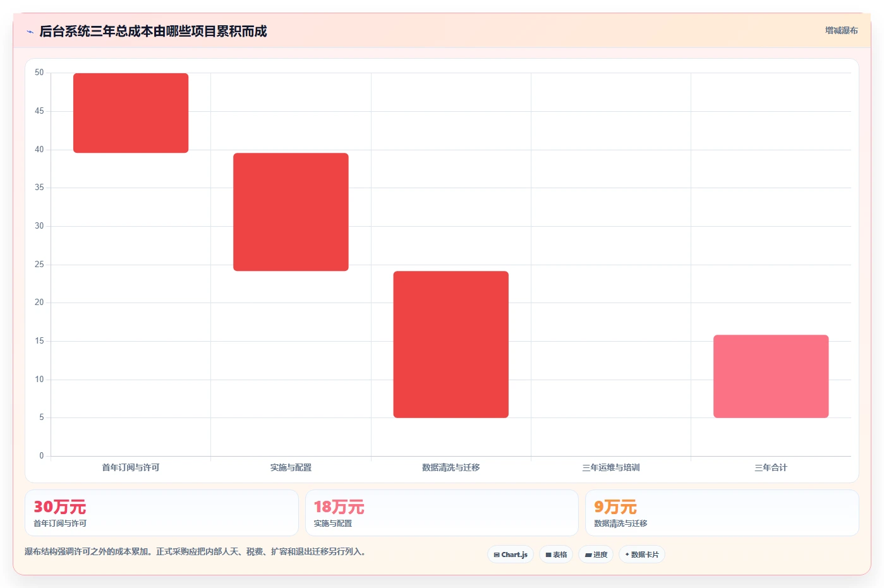Click the x-axis label 数据清洗与迁移
The width and height of the screenshot is (884, 588).
coord(451,467)
